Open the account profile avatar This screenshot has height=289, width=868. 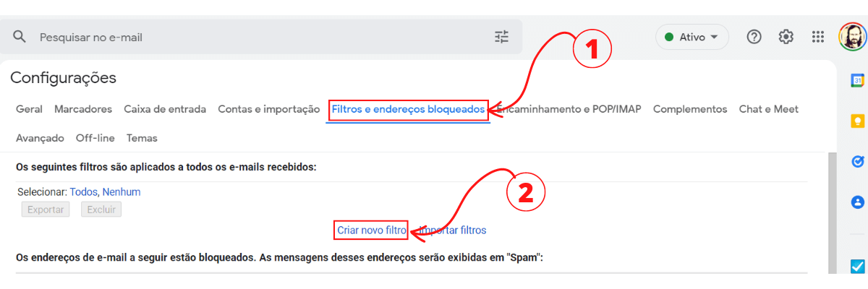coord(853,37)
